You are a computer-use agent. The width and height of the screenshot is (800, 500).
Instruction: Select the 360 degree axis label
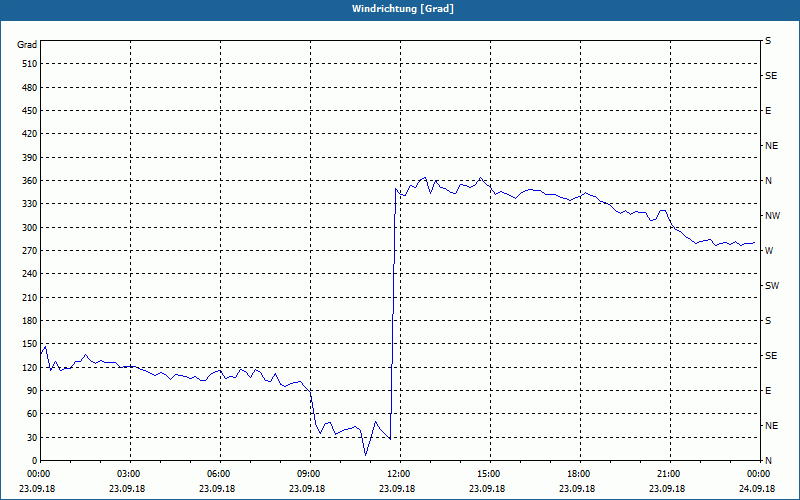click(x=29, y=181)
